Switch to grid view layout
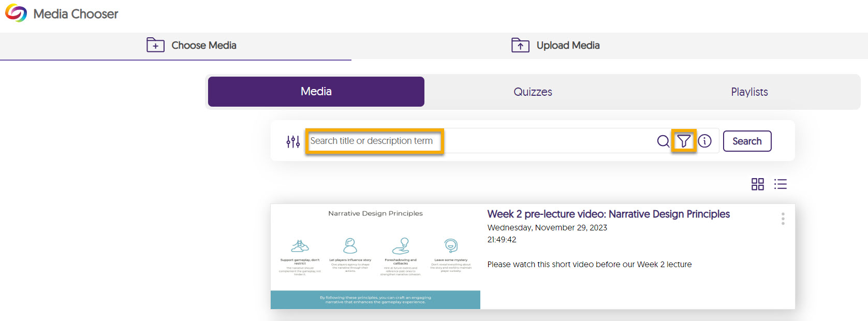868x321 pixels. click(x=757, y=184)
